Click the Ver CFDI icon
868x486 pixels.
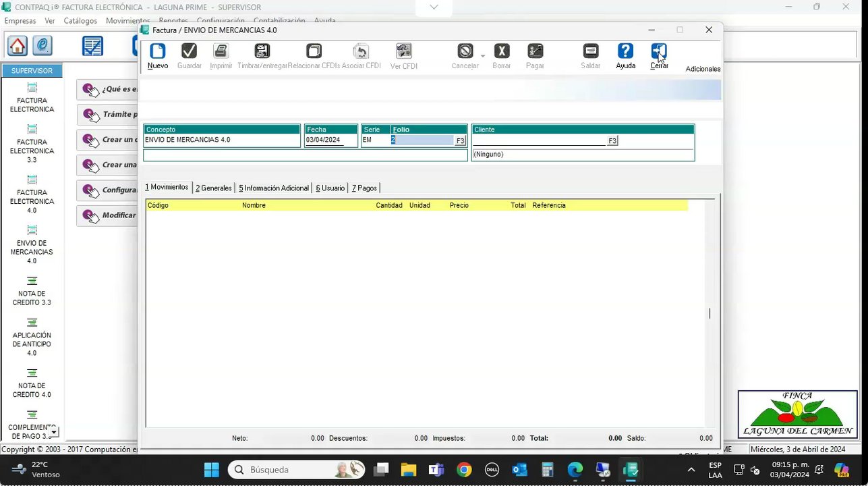pos(403,51)
